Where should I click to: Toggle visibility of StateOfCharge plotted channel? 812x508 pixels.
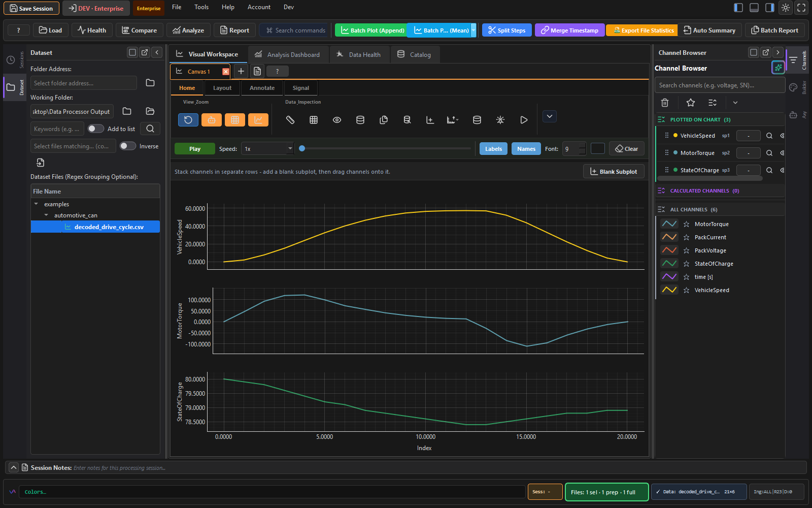(x=782, y=170)
